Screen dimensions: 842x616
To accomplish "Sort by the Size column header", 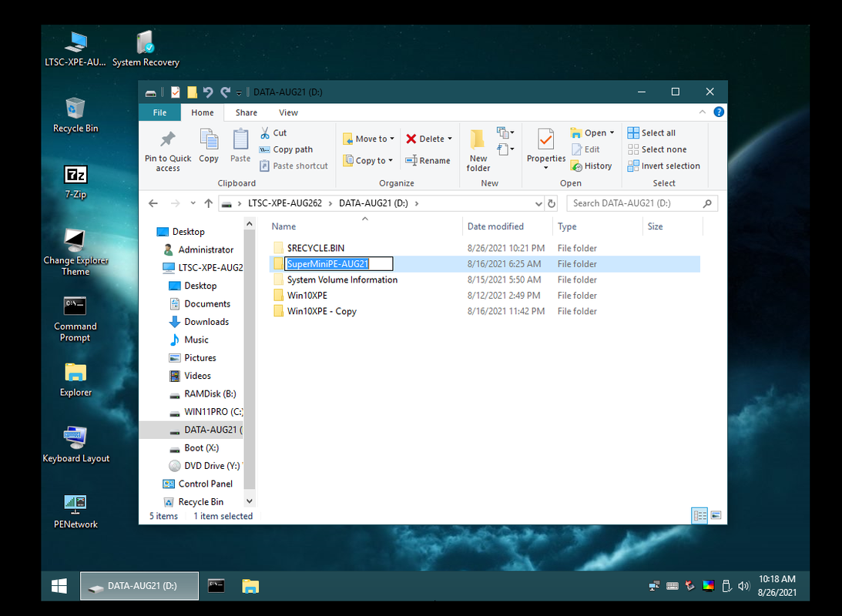I will click(673, 226).
